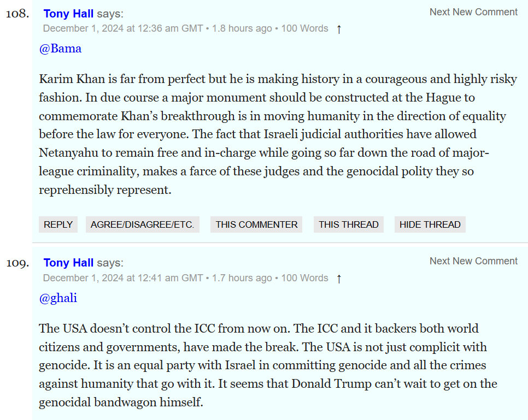Image resolution: width=528 pixels, height=420 pixels.
Task: Open Tony Hall's name in comment 109
Action: (x=68, y=263)
